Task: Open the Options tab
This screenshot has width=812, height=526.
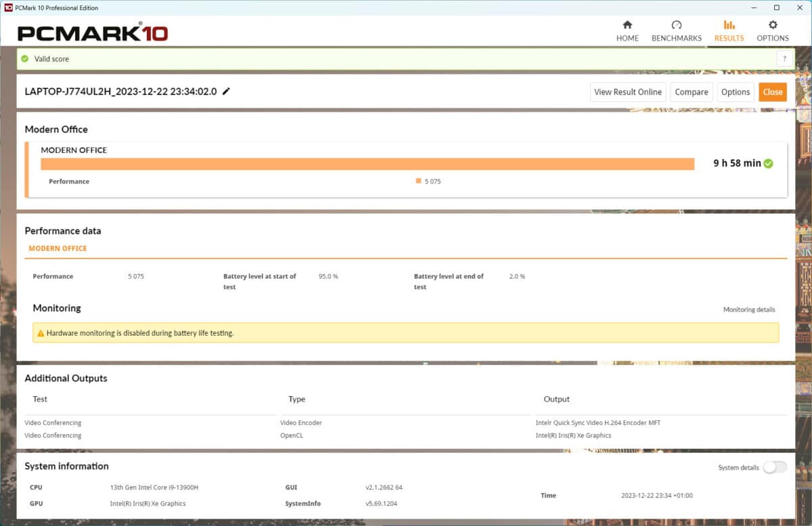Action: tap(773, 31)
